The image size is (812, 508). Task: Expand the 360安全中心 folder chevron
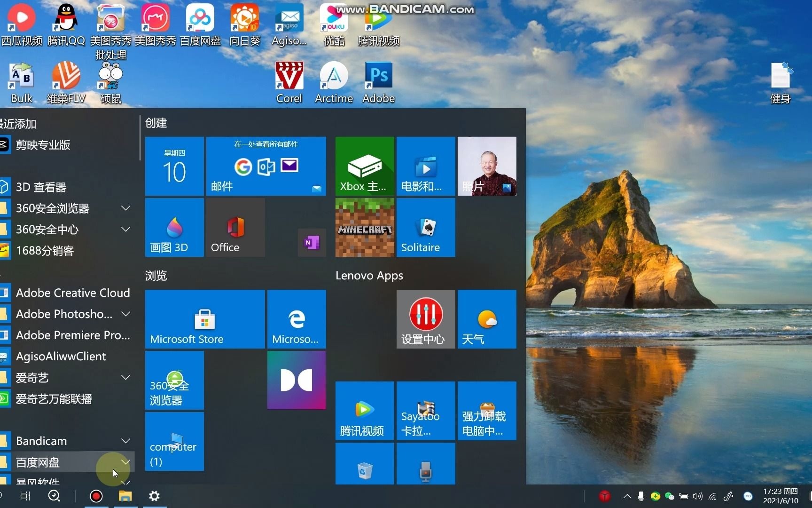tap(125, 229)
